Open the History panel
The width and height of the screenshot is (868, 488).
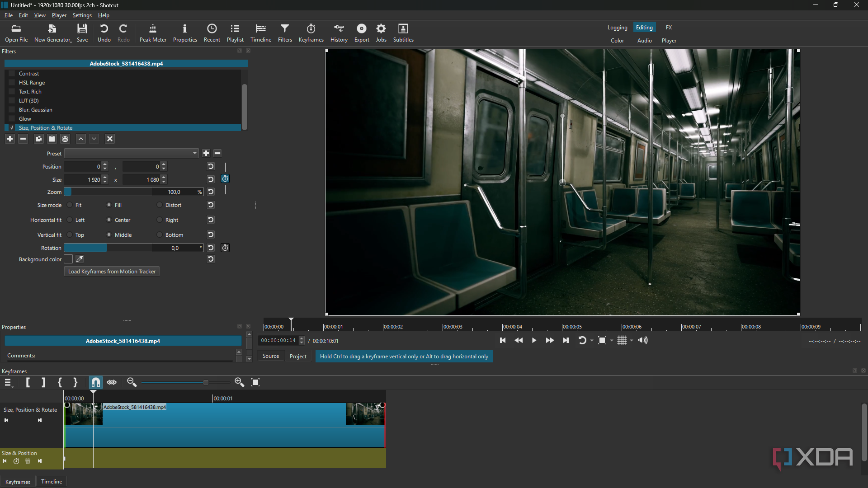[339, 33]
